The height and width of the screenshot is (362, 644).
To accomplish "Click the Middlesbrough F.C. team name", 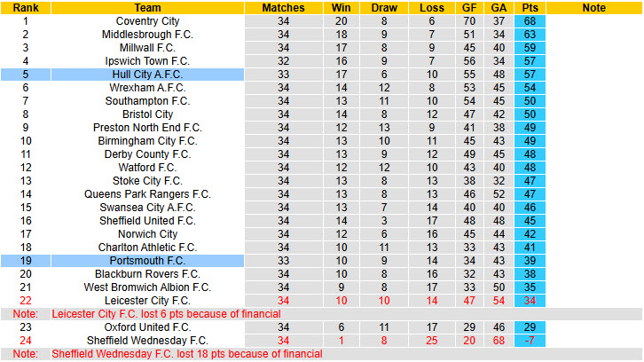I will [147, 34].
